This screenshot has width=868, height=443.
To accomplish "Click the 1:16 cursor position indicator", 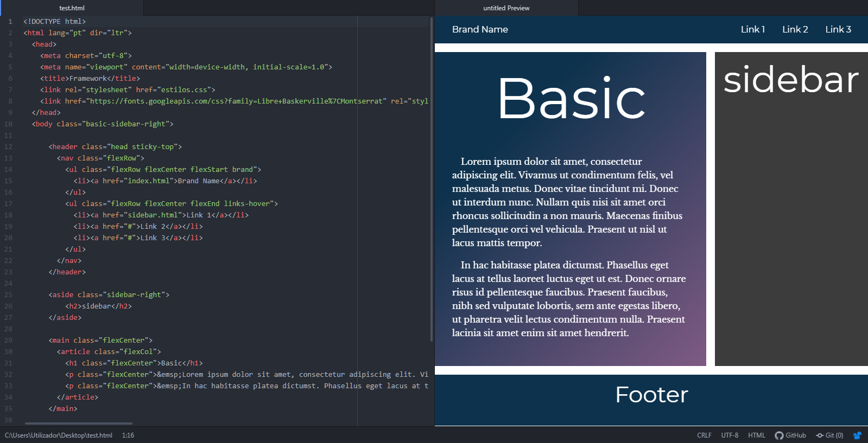I will [128, 435].
